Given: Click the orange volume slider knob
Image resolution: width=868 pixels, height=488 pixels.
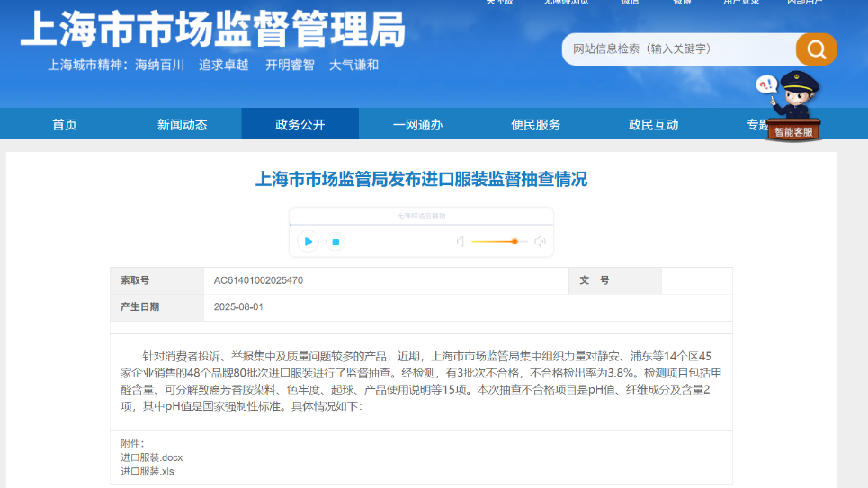Looking at the screenshot, I should point(515,242).
